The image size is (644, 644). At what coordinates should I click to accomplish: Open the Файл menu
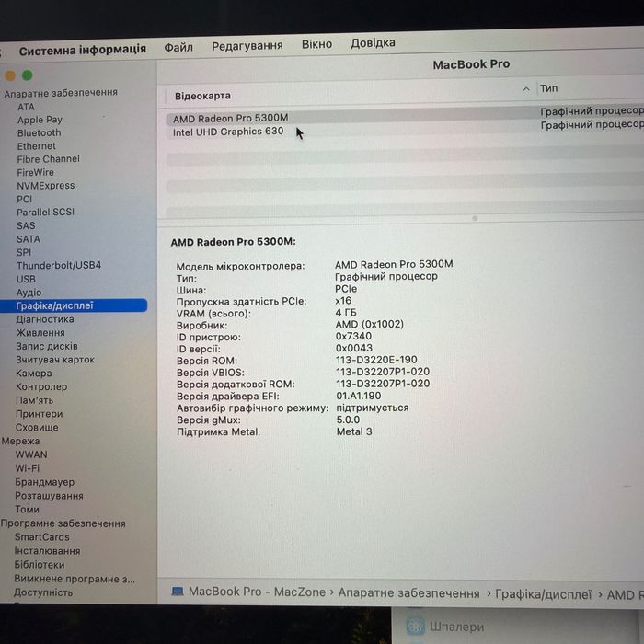coord(178,47)
